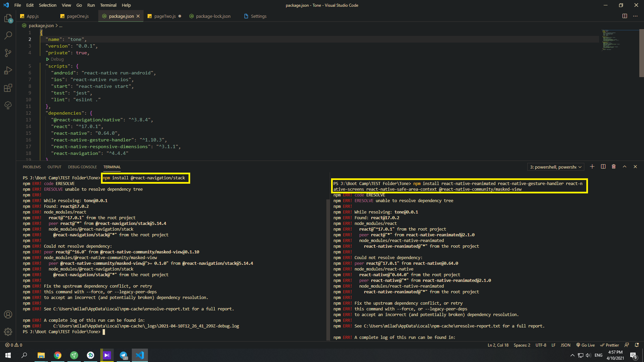
Task: Maximize terminal panel size with chevron
Action: (x=625, y=167)
